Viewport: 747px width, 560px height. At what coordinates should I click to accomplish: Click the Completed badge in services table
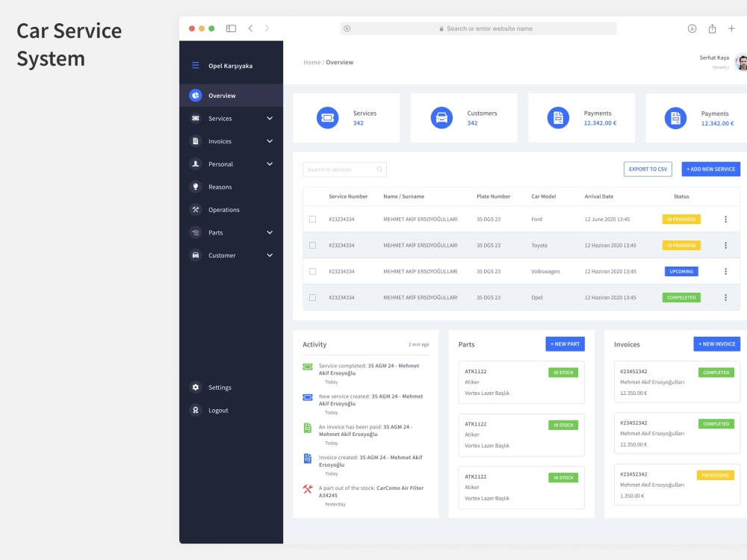tap(681, 298)
